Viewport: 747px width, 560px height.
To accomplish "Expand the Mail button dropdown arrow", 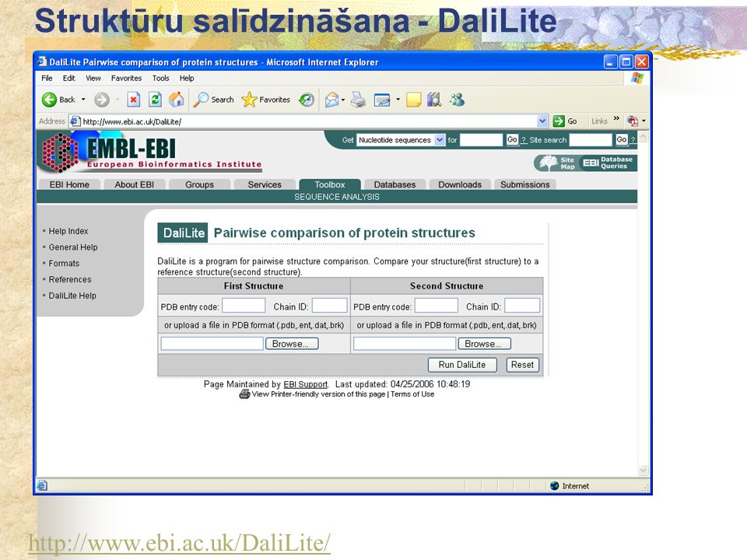I will coord(343,100).
